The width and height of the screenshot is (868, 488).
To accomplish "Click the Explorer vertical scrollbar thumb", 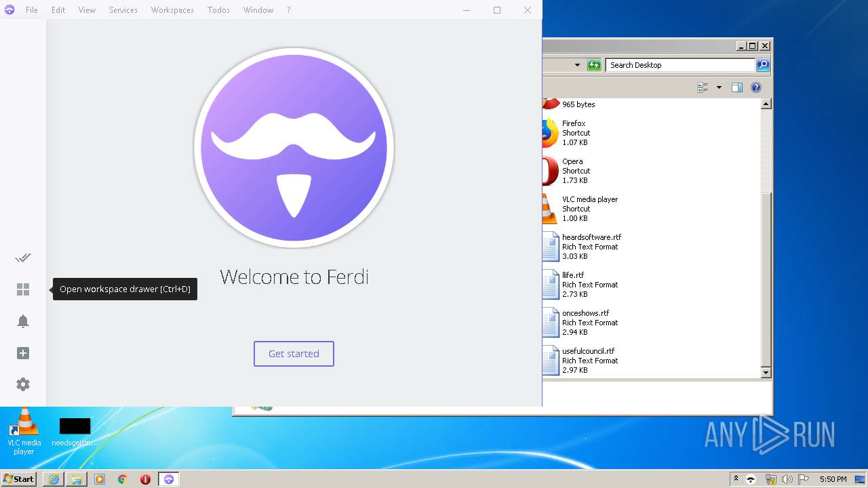I will (x=766, y=279).
